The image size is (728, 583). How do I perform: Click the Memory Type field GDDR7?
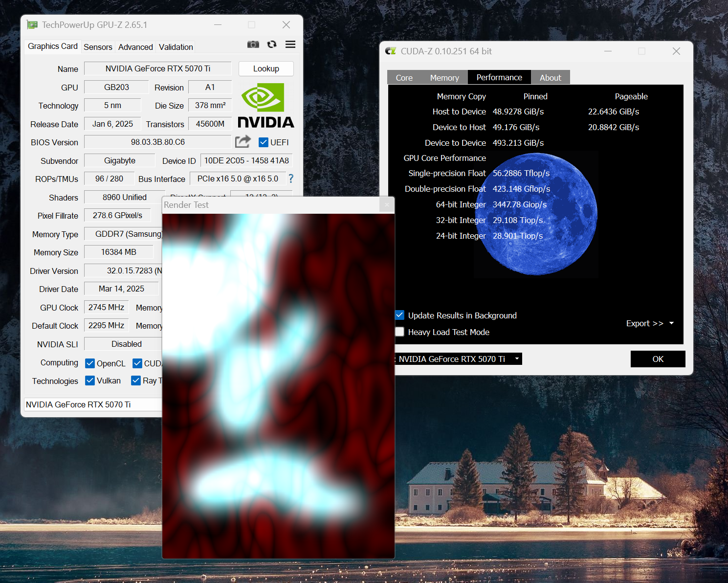click(x=123, y=234)
